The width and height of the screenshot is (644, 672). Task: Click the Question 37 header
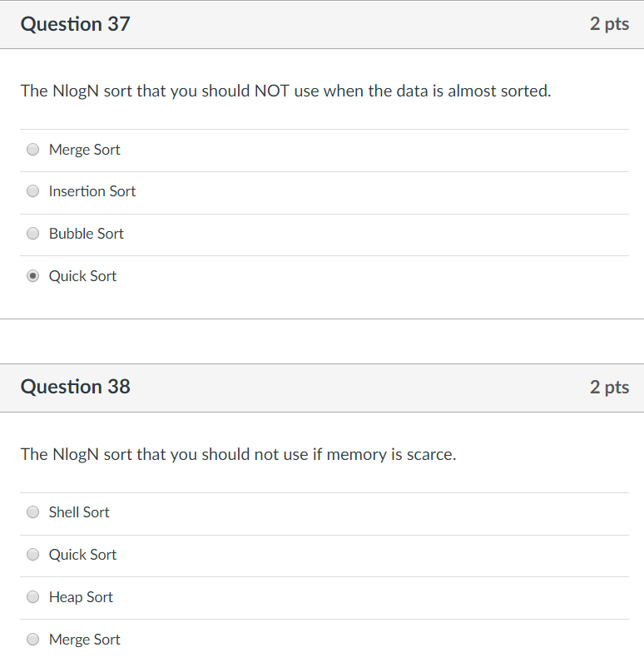75,24
